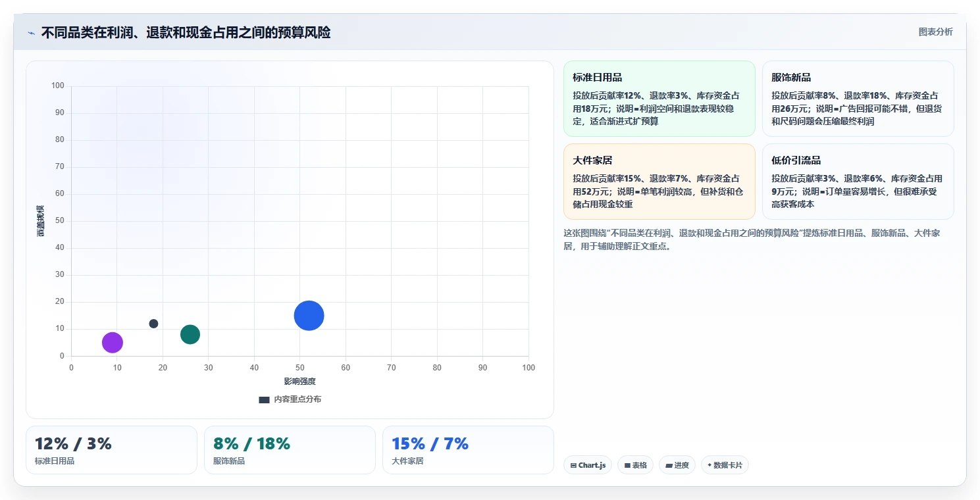Open the 服饰新品 info card
This screenshot has width=980, height=500.
coord(858,99)
